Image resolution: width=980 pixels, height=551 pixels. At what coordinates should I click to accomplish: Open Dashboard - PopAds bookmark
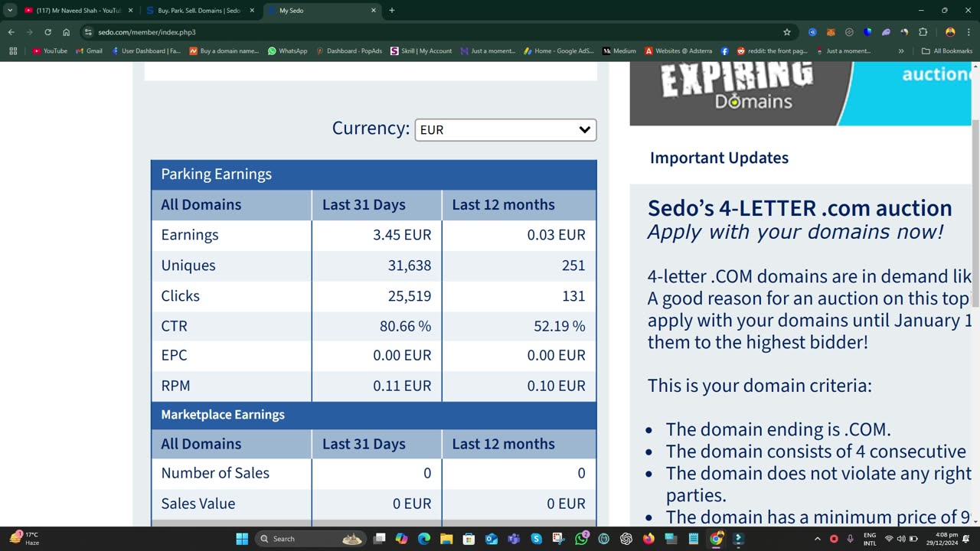click(349, 51)
